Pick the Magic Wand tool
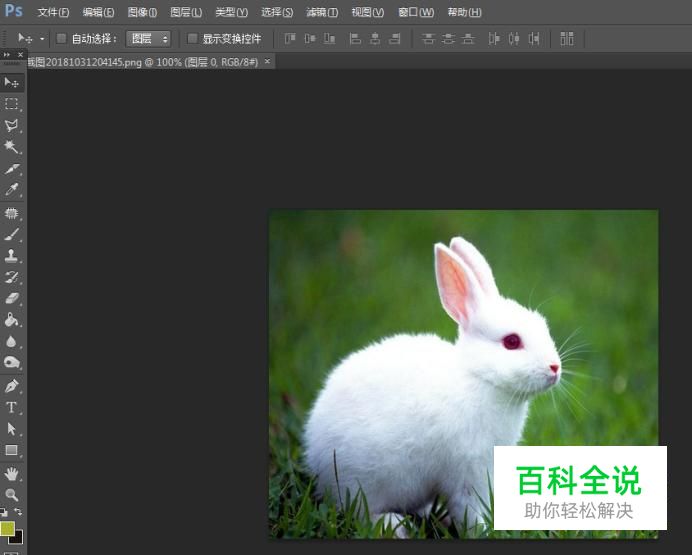This screenshot has height=555, width=692. coord(12,148)
